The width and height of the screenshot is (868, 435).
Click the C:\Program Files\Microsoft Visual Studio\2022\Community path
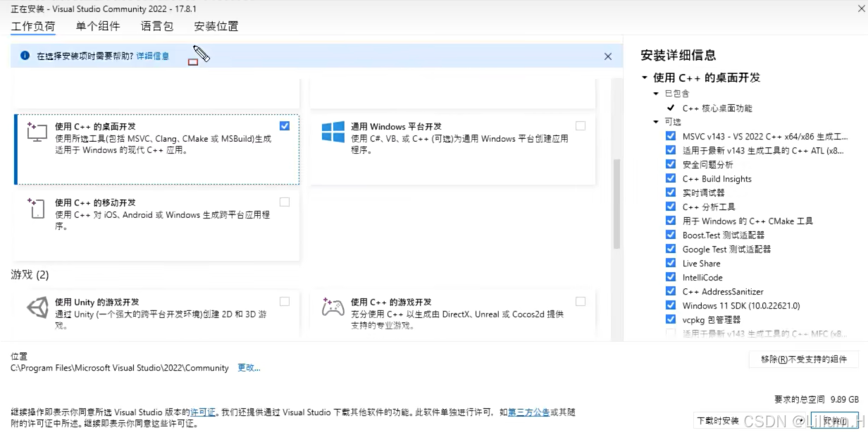click(x=120, y=368)
